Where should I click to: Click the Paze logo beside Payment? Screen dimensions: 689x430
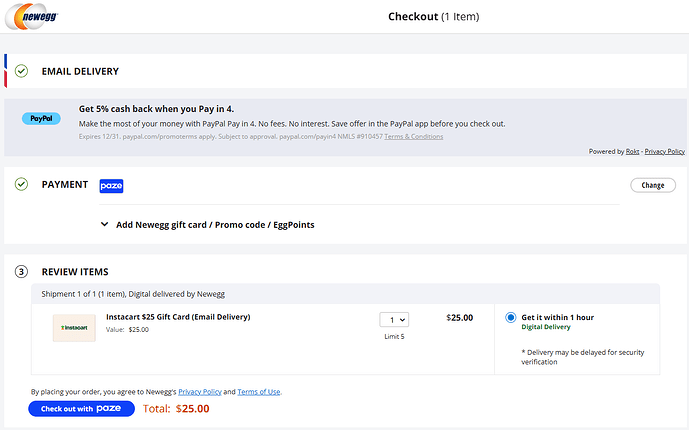111,185
